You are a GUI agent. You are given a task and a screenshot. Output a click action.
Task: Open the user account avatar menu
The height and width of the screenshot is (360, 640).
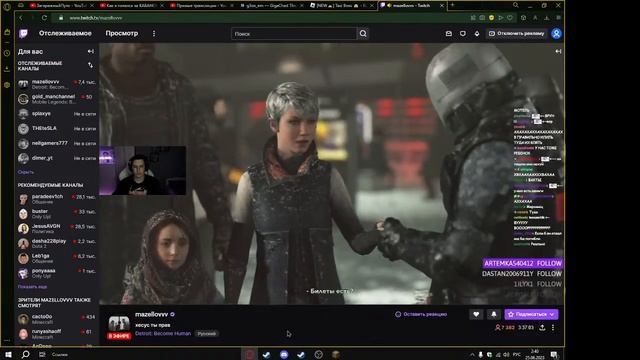tap(556, 33)
